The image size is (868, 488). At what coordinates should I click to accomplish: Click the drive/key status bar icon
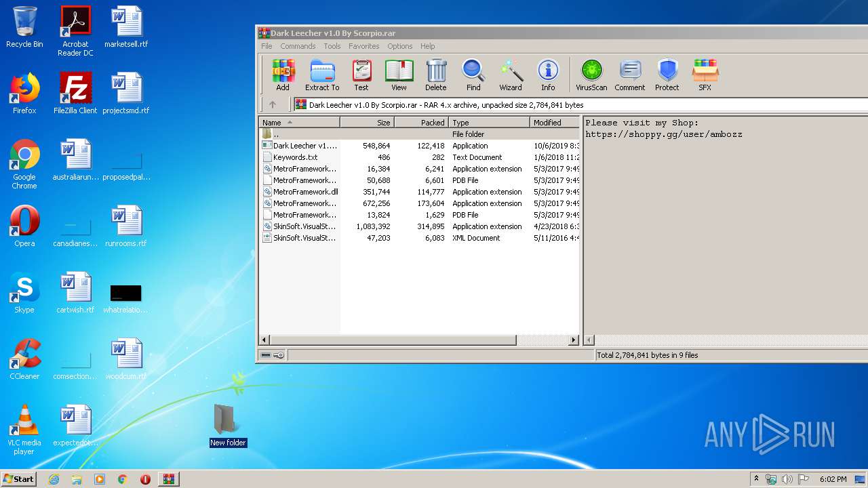tap(273, 355)
